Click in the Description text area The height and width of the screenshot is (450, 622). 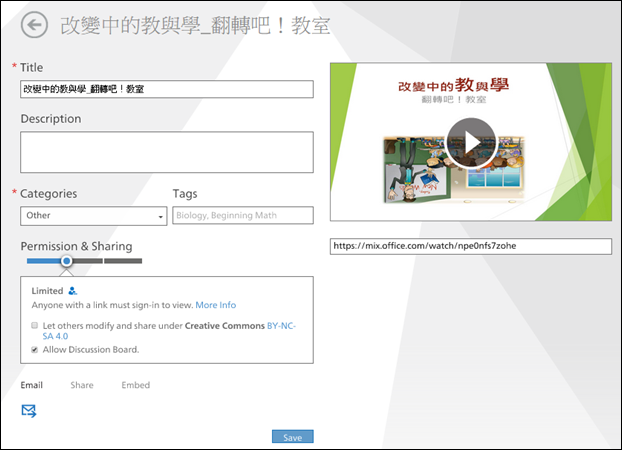coord(167,152)
